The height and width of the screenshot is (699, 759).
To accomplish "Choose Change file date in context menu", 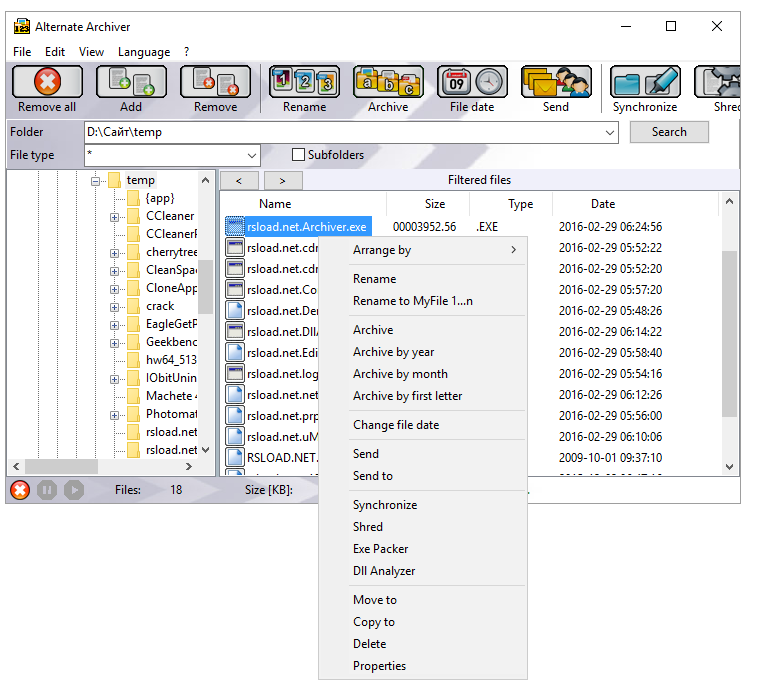I will 423,425.
